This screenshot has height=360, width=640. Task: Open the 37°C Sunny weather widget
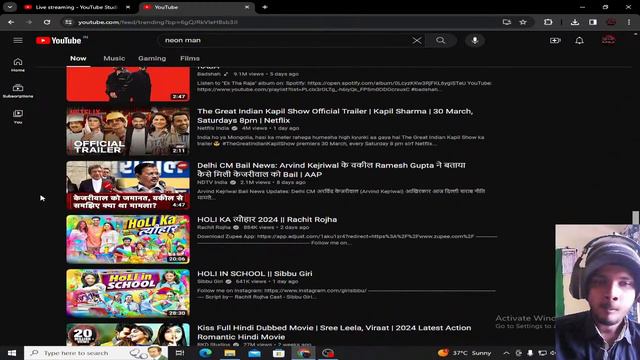click(x=464, y=353)
